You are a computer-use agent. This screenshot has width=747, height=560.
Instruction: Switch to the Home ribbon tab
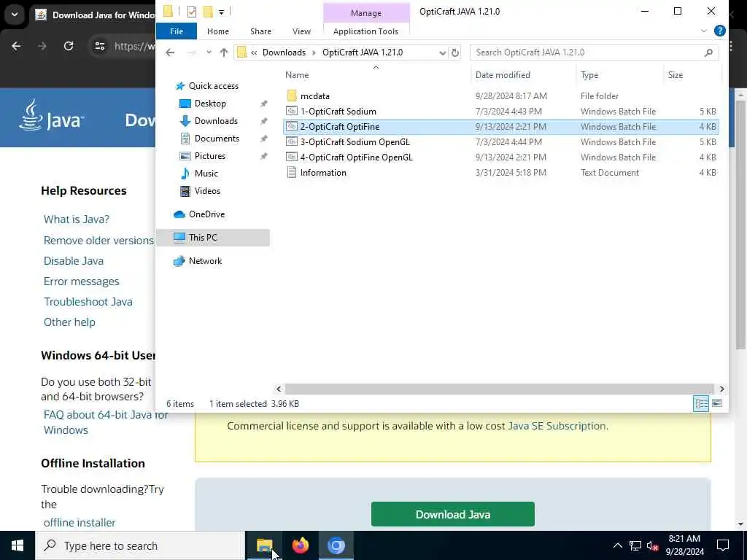(x=217, y=31)
